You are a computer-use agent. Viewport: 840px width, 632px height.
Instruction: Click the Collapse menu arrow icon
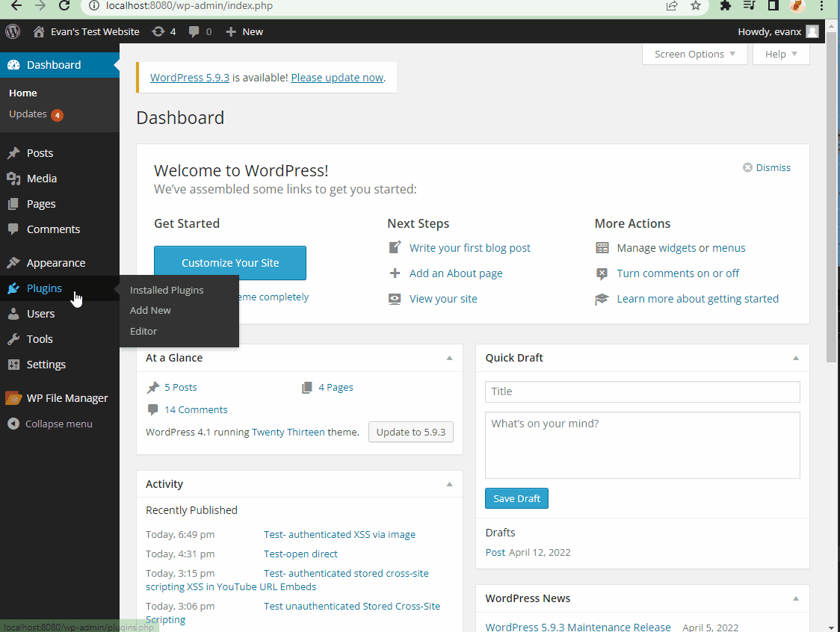[13, 424]
